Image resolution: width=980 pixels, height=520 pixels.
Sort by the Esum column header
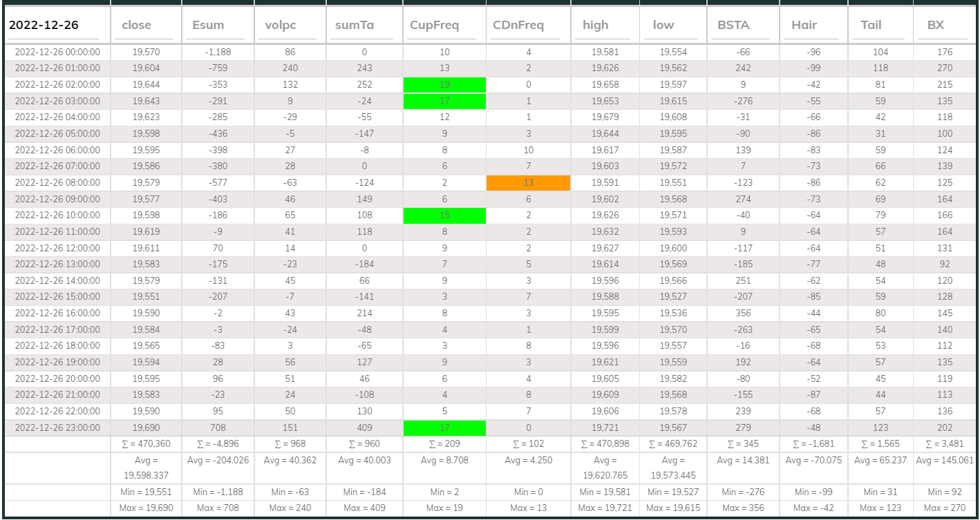208,26
